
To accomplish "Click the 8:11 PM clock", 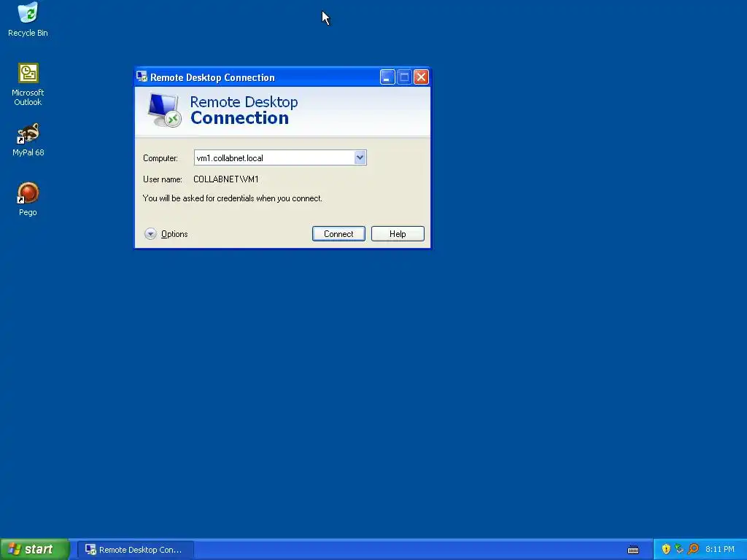I will click(x=720, y=550).
